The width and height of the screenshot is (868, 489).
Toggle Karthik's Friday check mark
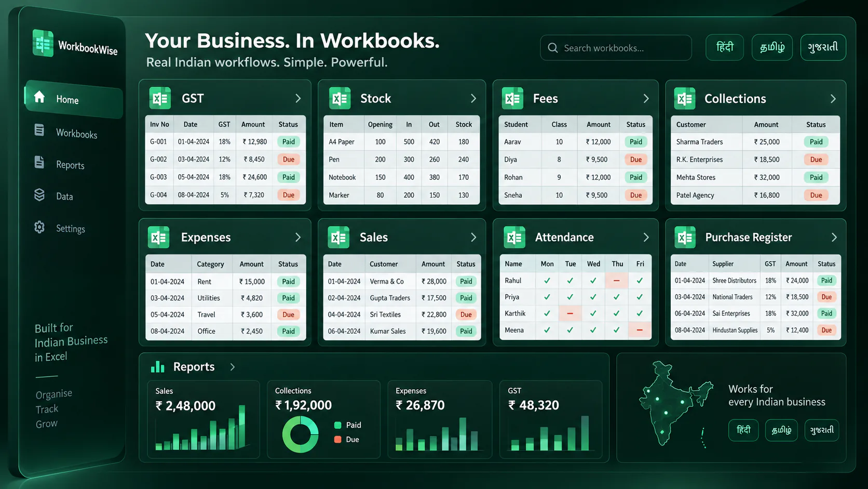coord(640,313)
